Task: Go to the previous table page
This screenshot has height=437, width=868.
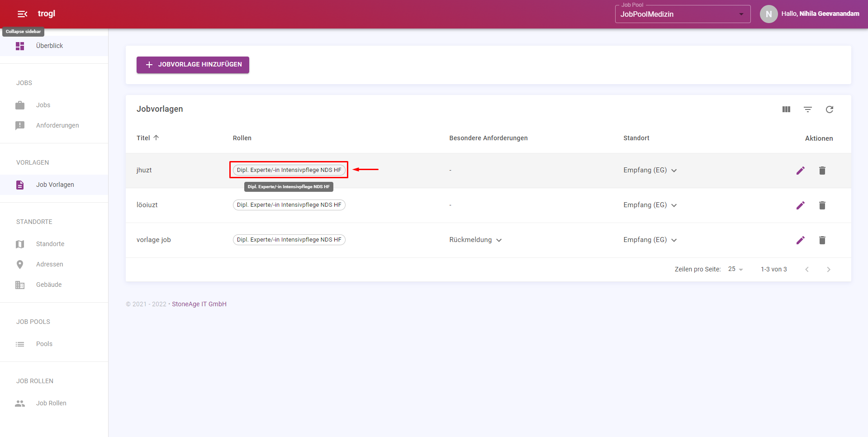Action: 807,269
